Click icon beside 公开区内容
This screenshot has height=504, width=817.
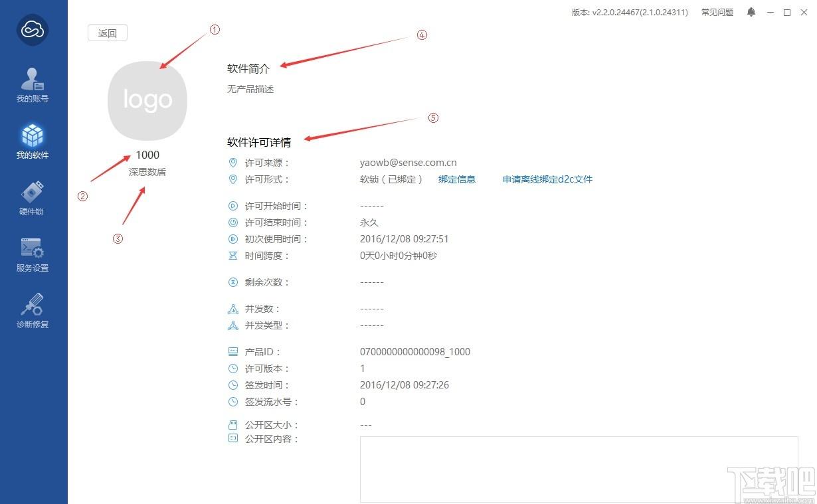pos(233,438)
